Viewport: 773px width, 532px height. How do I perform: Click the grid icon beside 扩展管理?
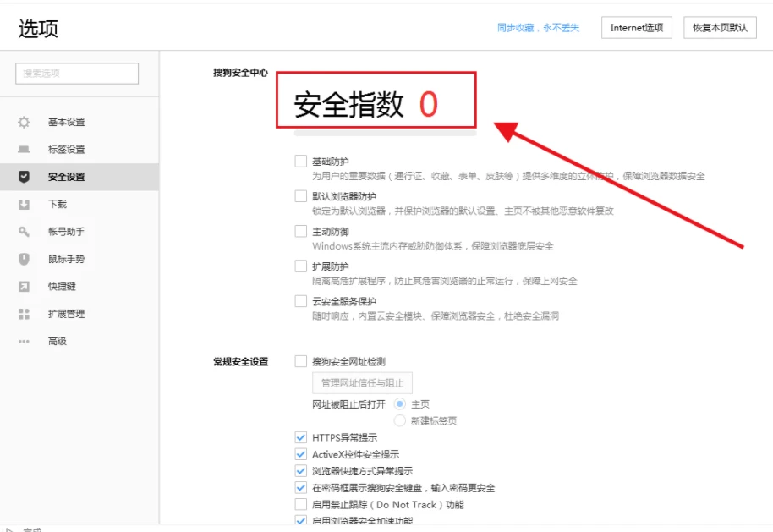coord(24,314)
